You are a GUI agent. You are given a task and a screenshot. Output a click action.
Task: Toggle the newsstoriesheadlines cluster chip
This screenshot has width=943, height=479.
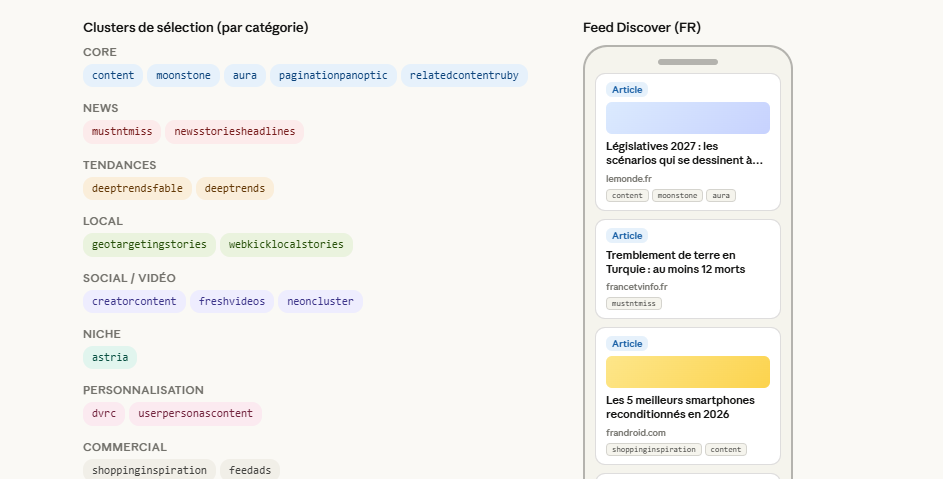234,131
